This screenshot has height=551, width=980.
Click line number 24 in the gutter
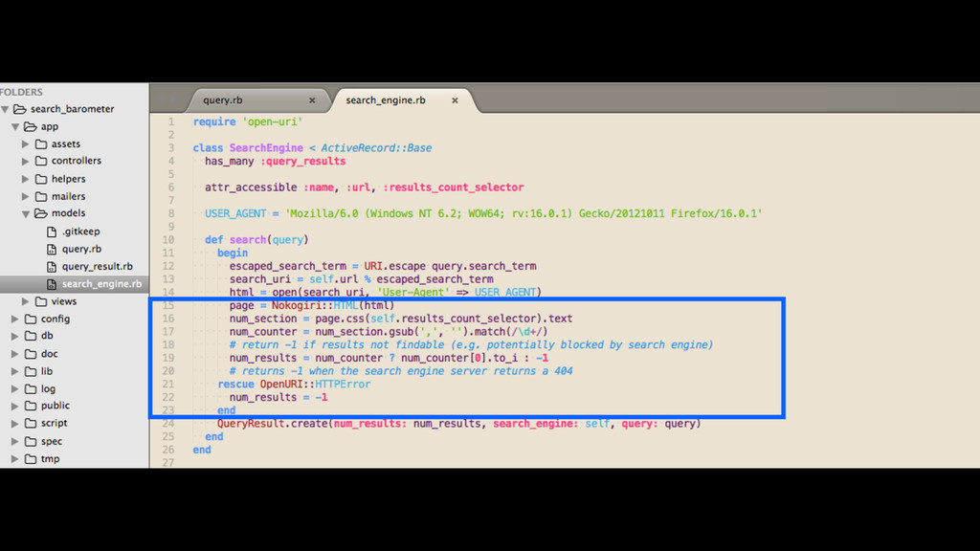pos(168,424)
